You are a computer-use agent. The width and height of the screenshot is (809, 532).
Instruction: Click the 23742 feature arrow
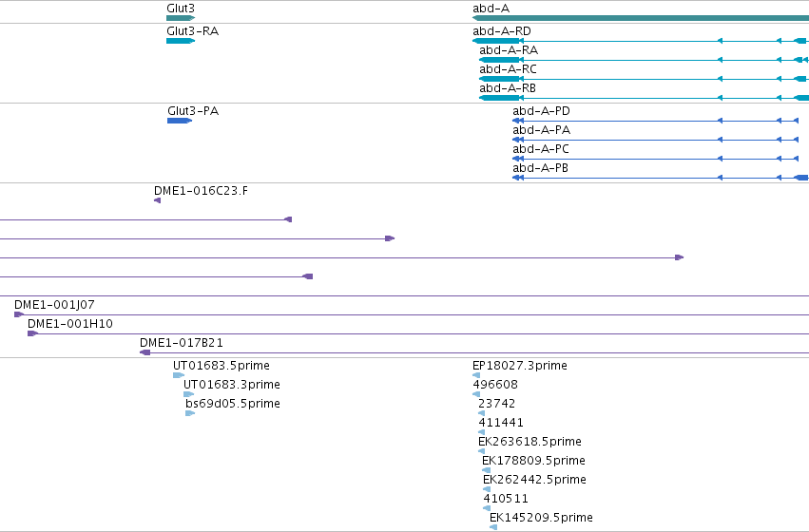point(481,413)
